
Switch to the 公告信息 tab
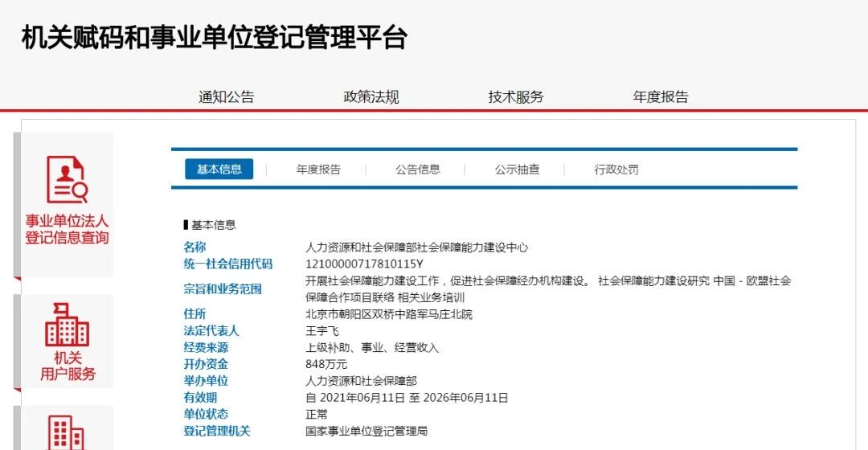[418, 170]
